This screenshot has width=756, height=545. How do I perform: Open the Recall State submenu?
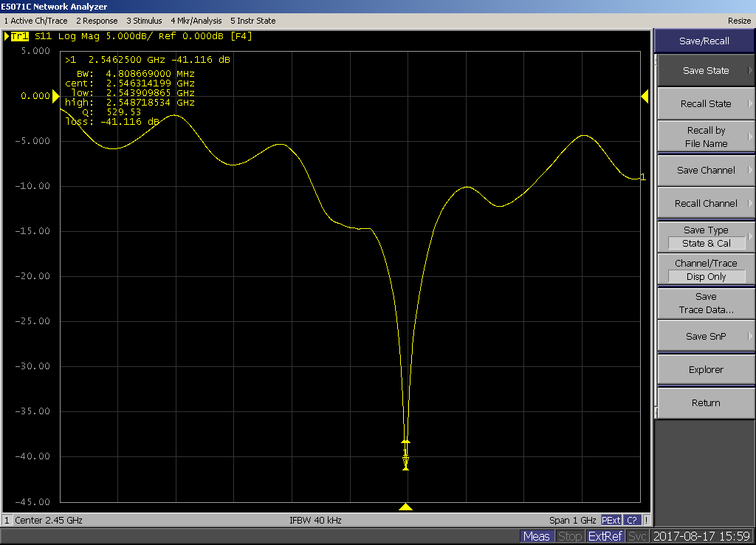tap(705, 104)
